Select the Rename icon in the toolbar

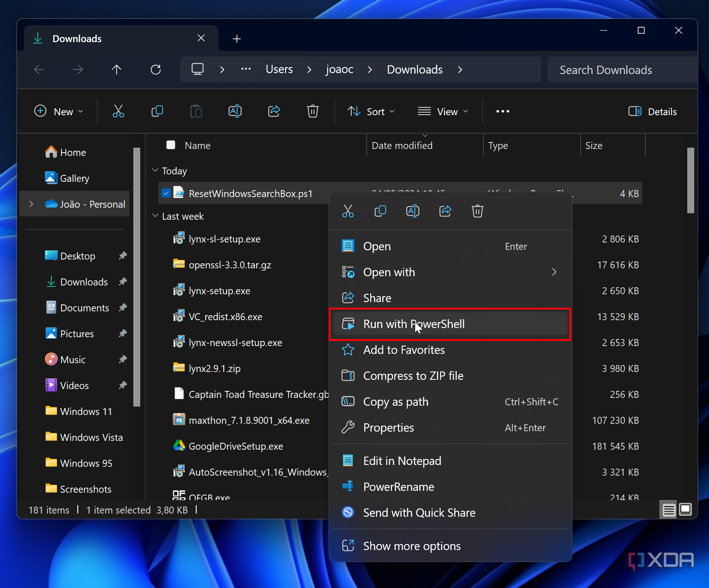(235, 111)
